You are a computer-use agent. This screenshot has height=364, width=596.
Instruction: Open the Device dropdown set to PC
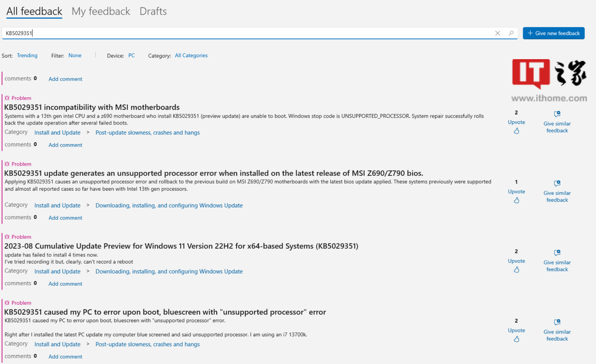[x=132, y=55]
